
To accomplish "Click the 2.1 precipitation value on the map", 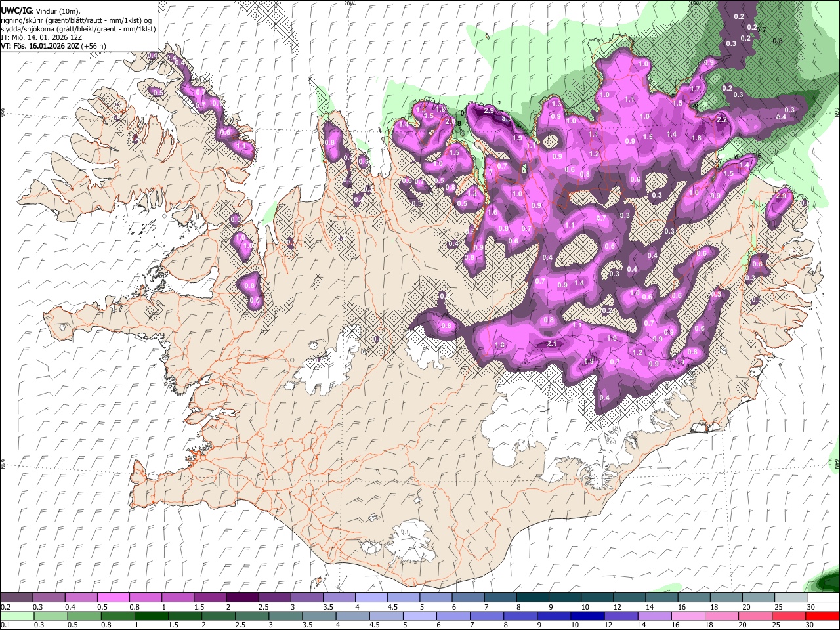I will [552, 343].
